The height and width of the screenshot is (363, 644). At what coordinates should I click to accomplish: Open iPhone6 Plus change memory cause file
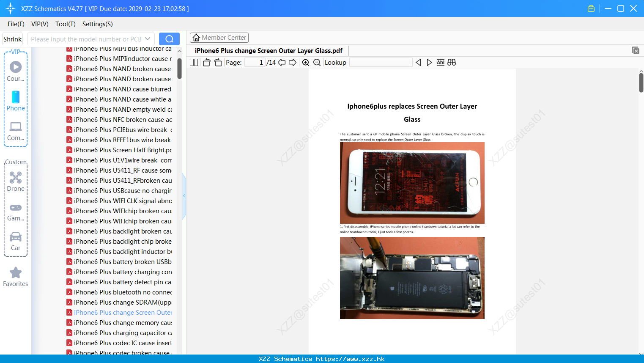pos(119,323)
